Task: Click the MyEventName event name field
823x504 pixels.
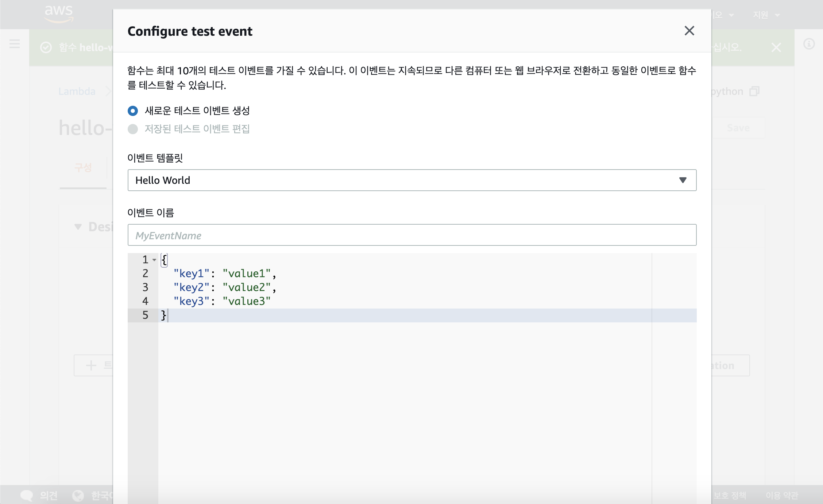Action: tap(412, 235)
